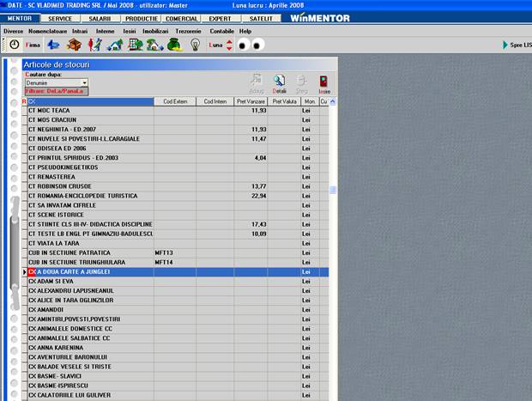Open the Help menu
Viewport: 532px width, 401px height.
[x=245, y=31]
